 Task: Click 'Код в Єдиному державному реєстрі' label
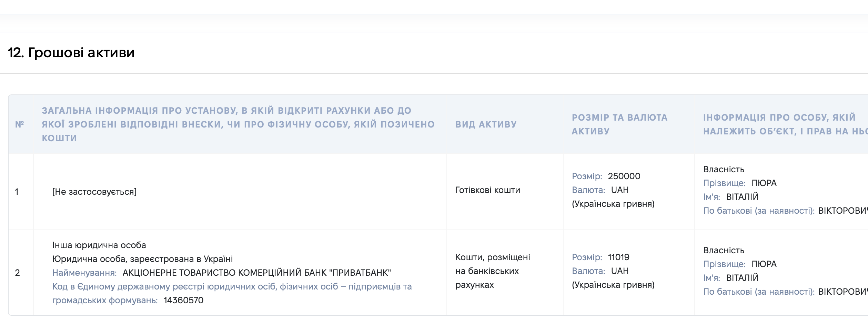pyautogui.click(x=232, y=293)
